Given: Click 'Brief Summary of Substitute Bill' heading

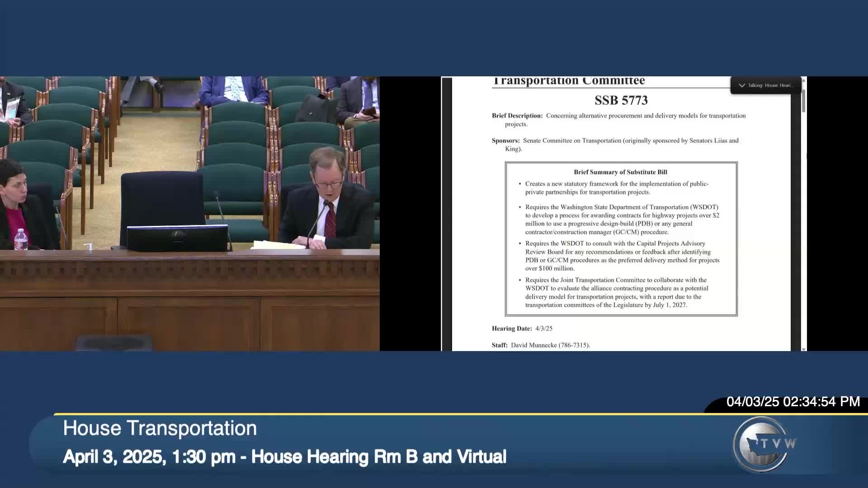Looking at the screenshot, I should [620, 172].
